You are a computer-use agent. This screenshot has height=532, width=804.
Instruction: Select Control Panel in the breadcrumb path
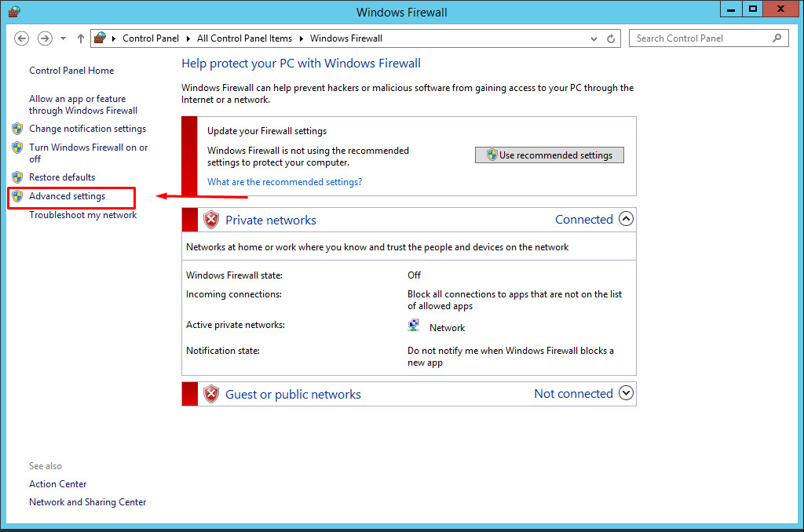coord(151,38)
